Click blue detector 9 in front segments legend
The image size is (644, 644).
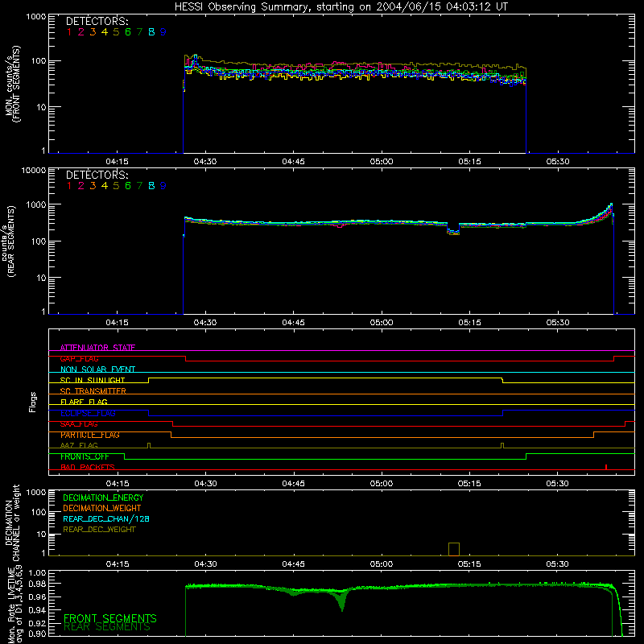(163, 32)
